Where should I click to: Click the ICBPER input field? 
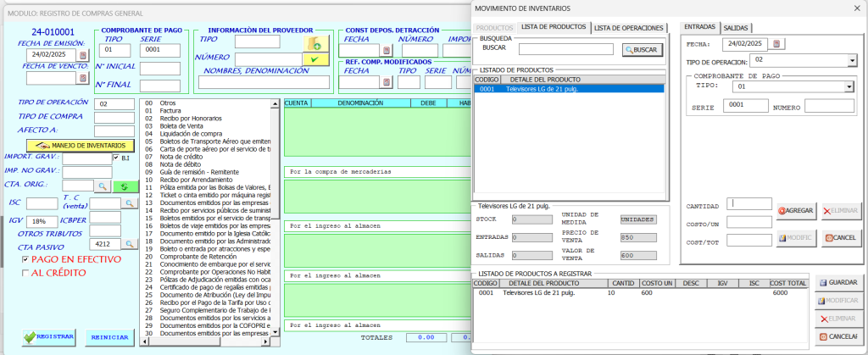tap(105, 217)
